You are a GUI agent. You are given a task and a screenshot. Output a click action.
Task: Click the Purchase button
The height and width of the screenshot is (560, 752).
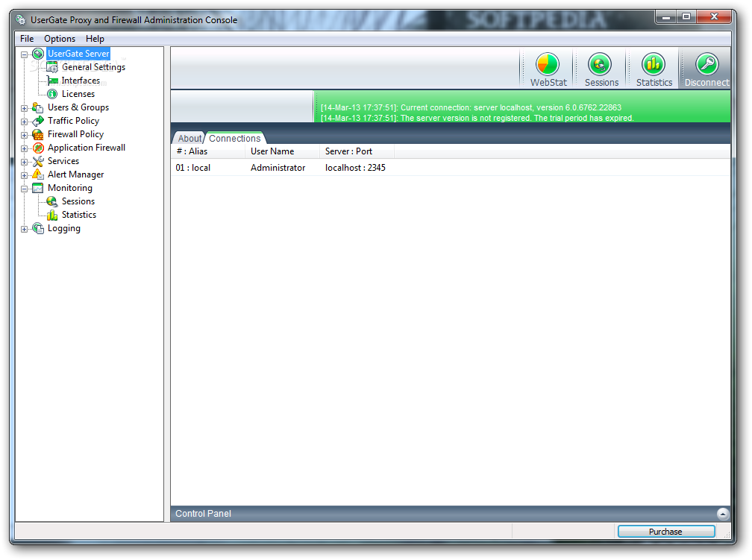(665, 531)
